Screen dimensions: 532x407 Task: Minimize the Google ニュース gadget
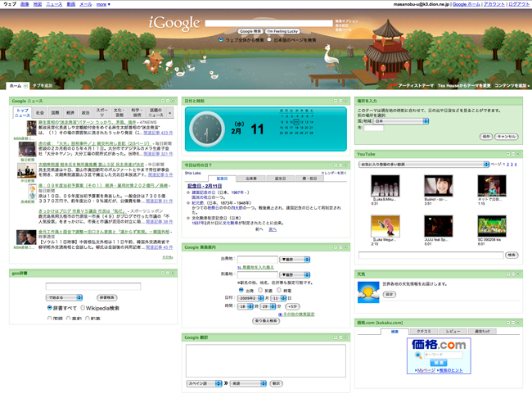[x=168, y=101]
